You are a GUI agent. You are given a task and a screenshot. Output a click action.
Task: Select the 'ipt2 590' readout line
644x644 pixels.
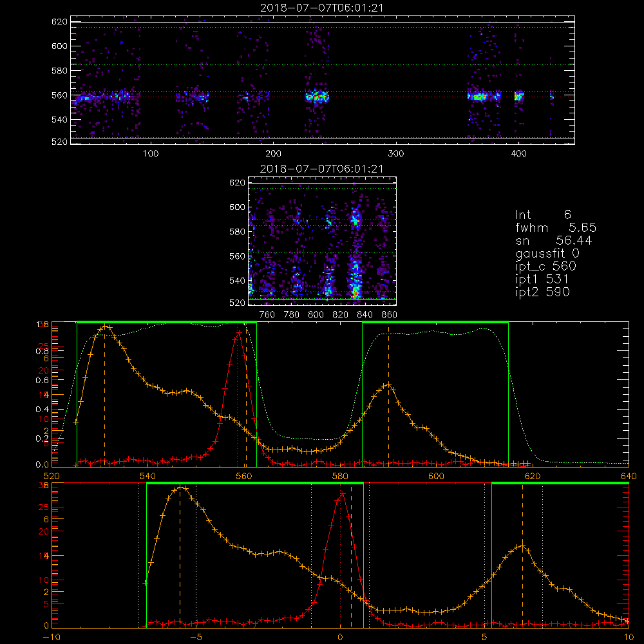(x=542, y=292)
